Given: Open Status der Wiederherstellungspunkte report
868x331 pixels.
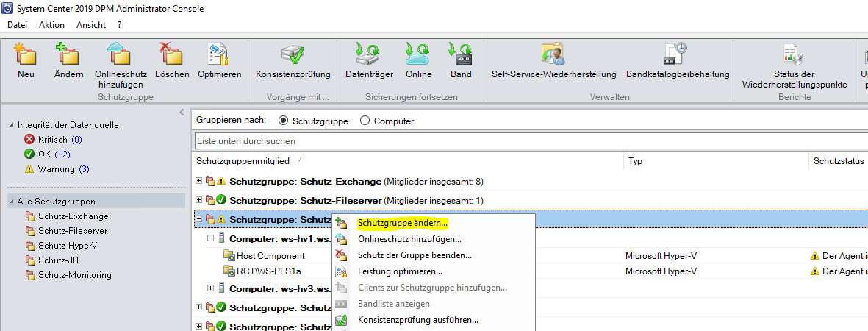Looking at the screenshot, I should (x=794, y=55).
